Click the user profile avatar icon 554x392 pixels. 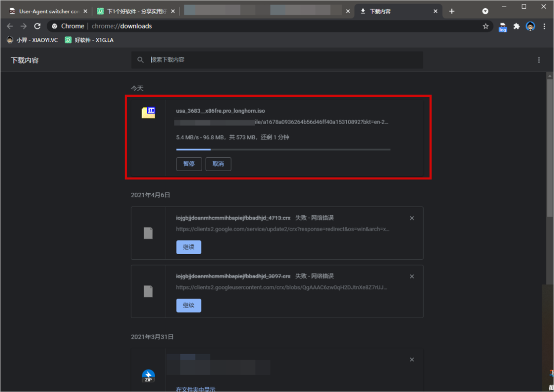530,26
